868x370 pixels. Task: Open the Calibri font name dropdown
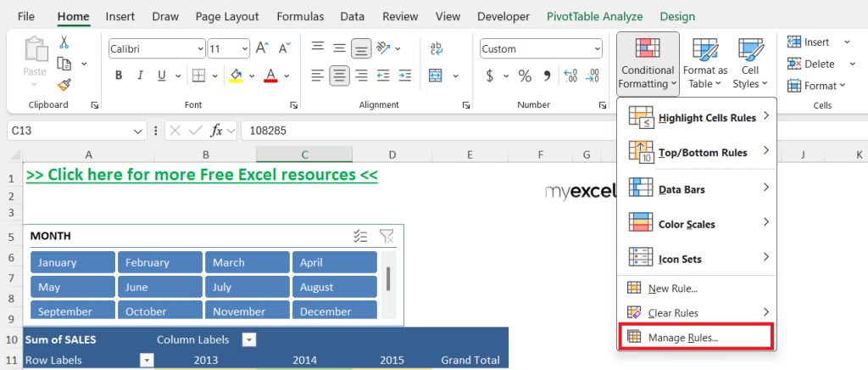click(x=200, y=48)
